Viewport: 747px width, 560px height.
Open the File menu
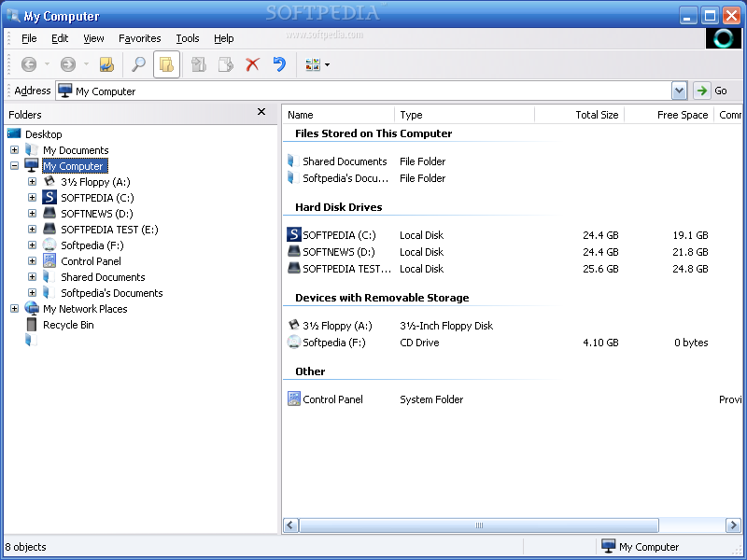(29, 38)
